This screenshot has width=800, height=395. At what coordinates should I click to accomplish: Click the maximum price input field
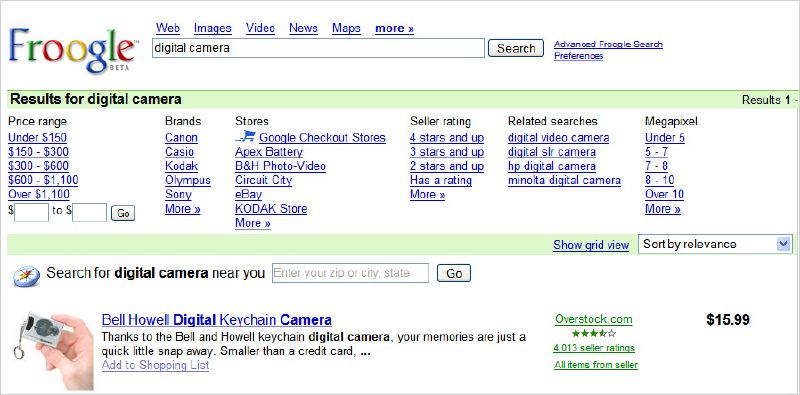coord(89,212)
